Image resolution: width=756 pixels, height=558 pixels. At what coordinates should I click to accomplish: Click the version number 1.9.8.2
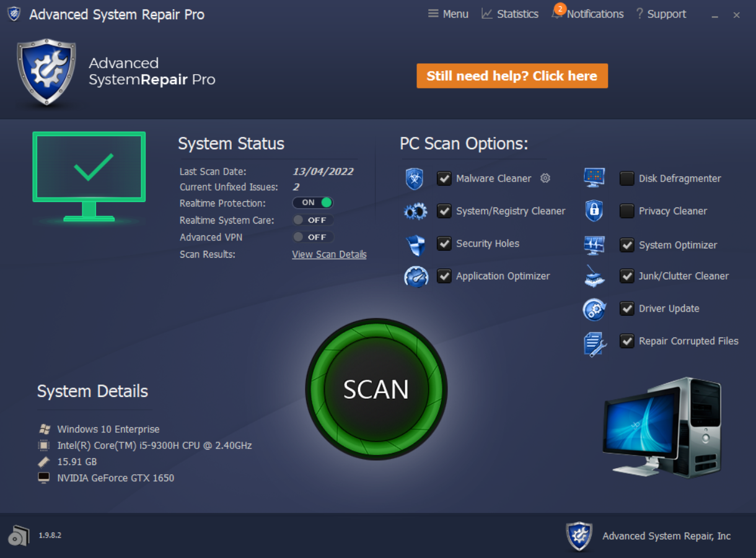click(50, 535)
